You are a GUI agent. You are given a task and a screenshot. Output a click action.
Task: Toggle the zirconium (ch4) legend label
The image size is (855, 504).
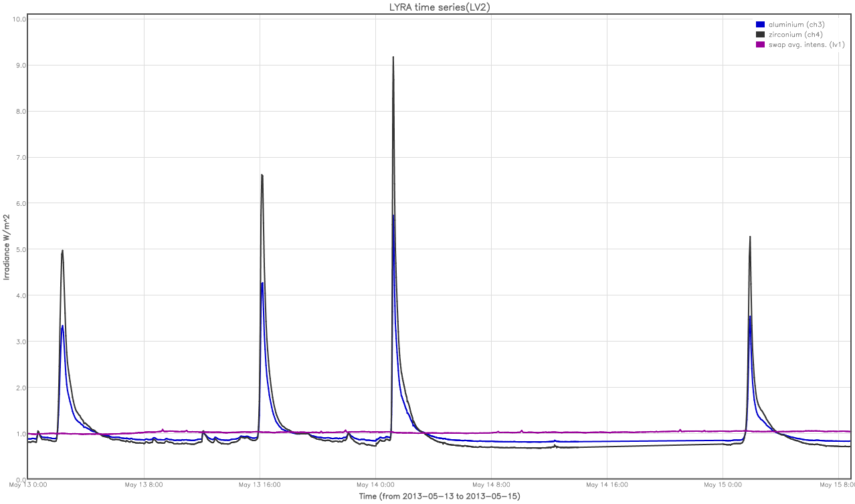point(795,35)
